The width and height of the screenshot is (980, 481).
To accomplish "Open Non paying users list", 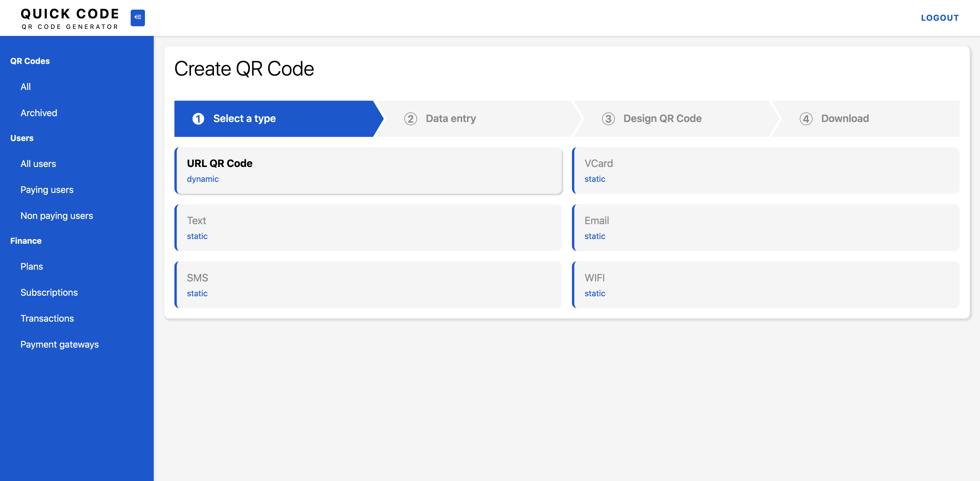I will (x=57, y=216).
